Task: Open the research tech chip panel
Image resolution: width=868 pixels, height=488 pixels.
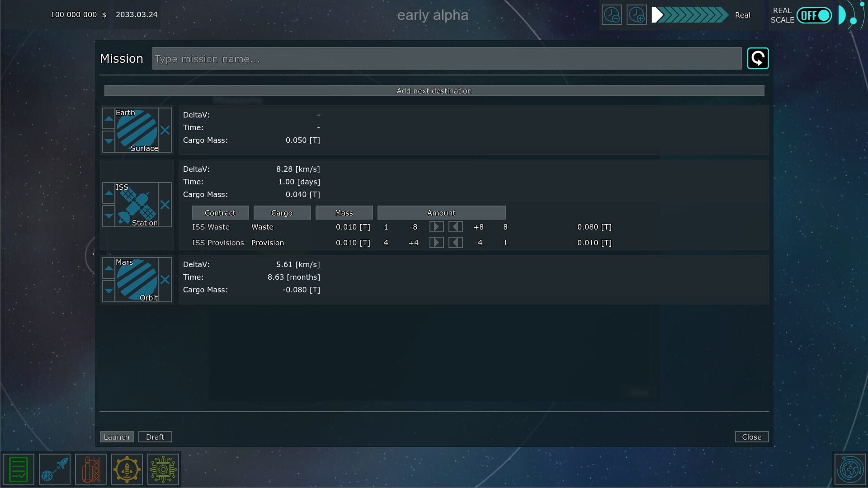Action: (163, 469)
